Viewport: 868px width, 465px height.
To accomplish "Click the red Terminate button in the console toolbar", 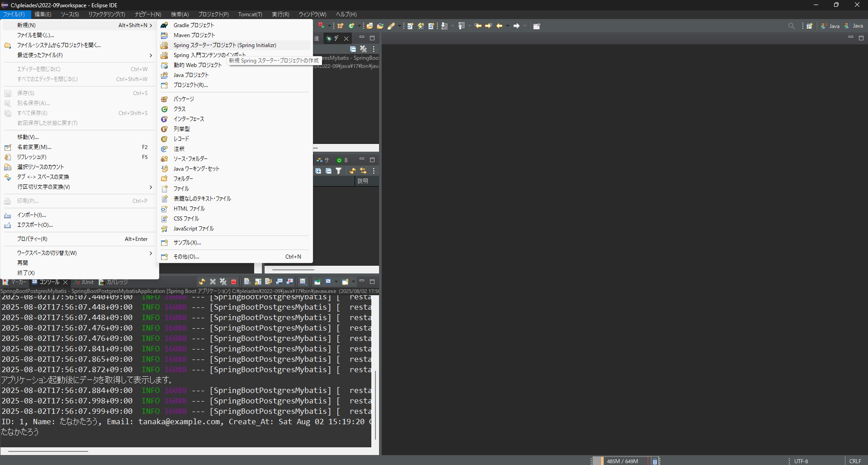I will tap(233, 282).
